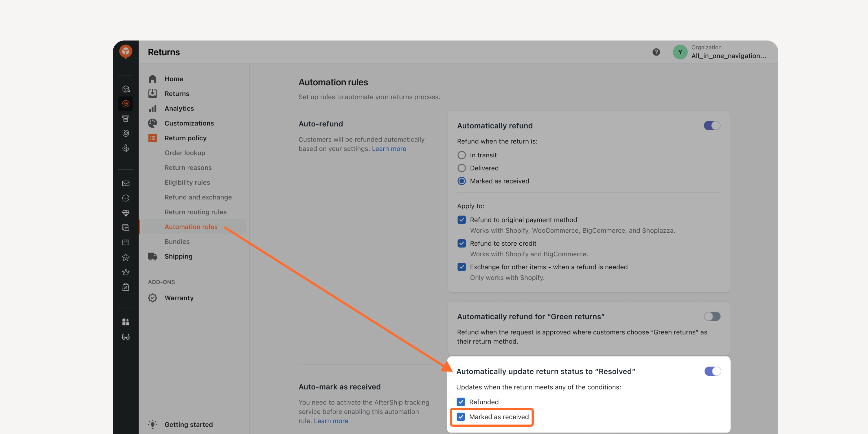The height and width of the screenshot is (434, 868).
Task: Select the highlighted Returns product icon
Action: 126,104
